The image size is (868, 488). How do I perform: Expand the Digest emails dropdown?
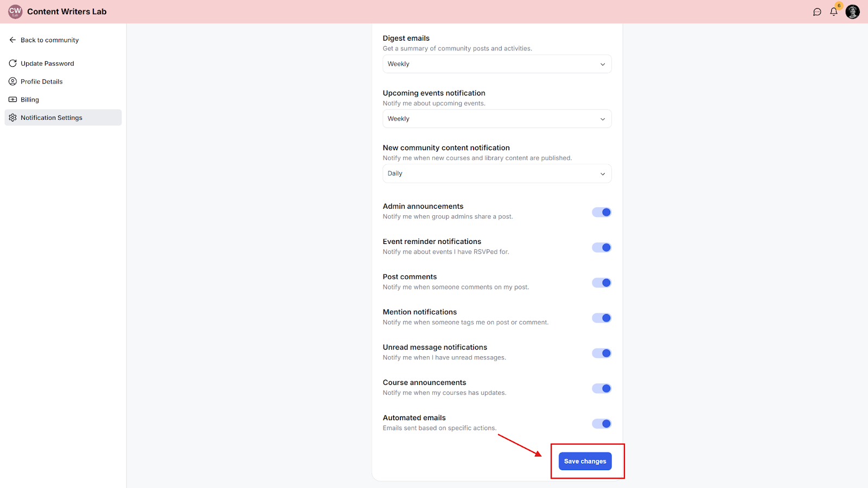pyautogui.click(x=497, y=64)
